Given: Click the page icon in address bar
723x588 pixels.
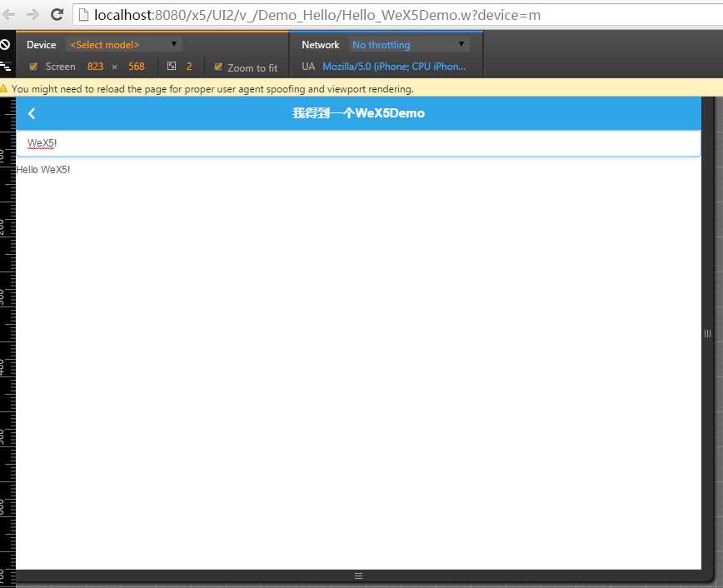Looking at the screenshot, I should [84, 15].
